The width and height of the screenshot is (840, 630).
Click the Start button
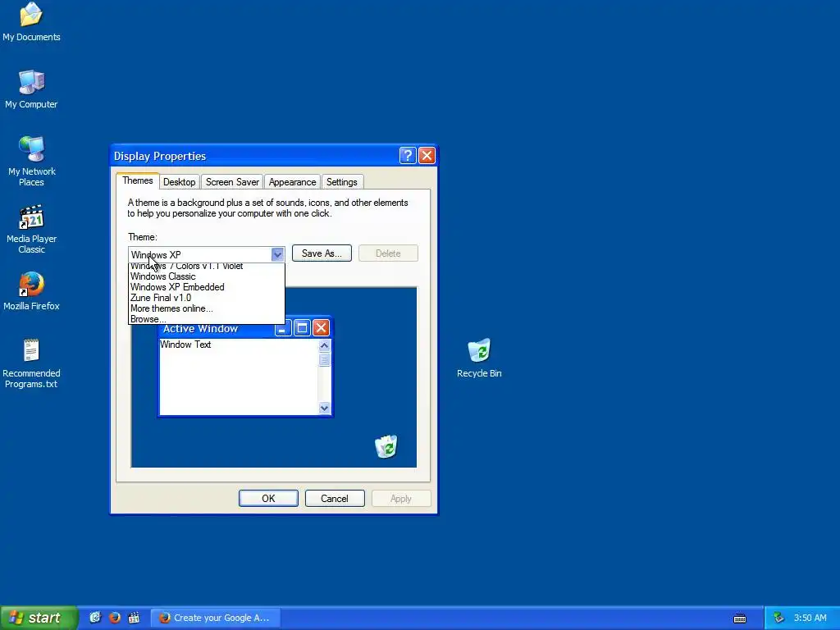coord(38,618)
